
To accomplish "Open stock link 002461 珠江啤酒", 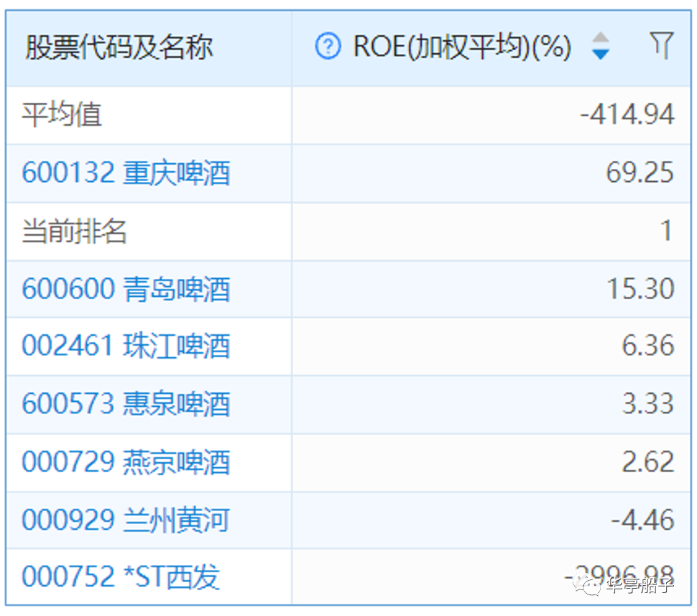I will pos(126,346).
